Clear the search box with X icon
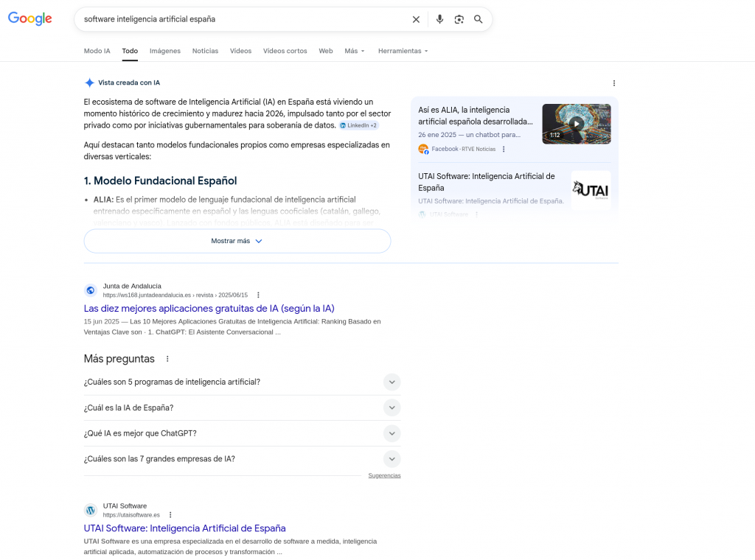 416,19
